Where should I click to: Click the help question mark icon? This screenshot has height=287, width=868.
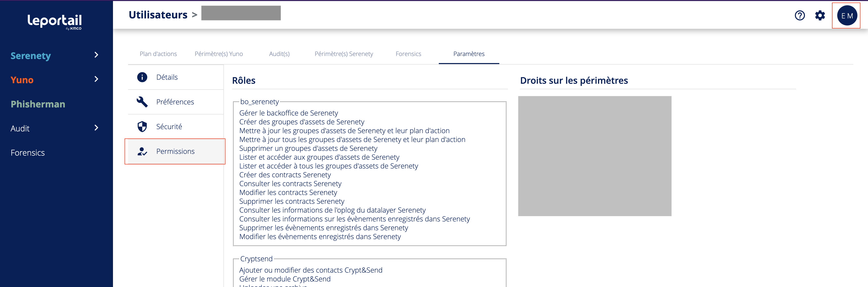[x=800, y=15]
